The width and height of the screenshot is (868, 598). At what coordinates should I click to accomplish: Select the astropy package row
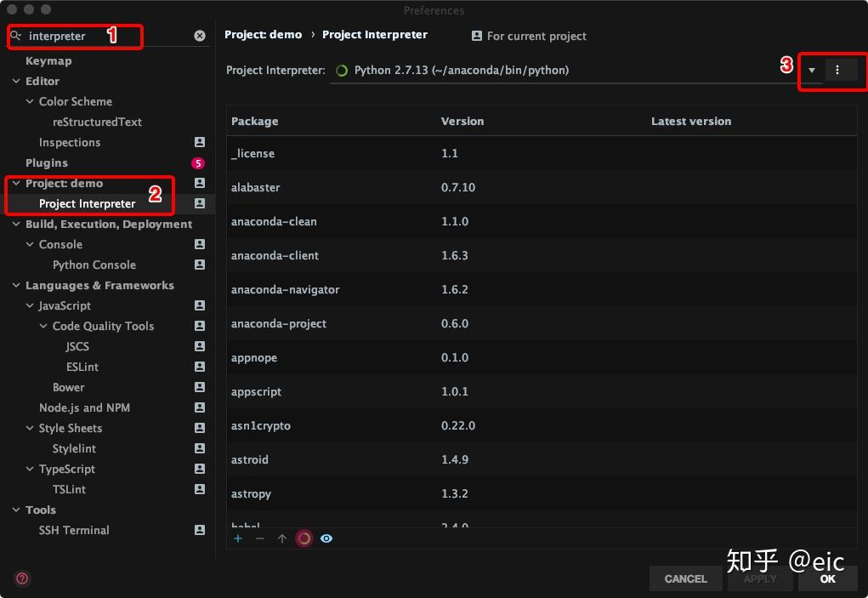click(x=383, y=493)
